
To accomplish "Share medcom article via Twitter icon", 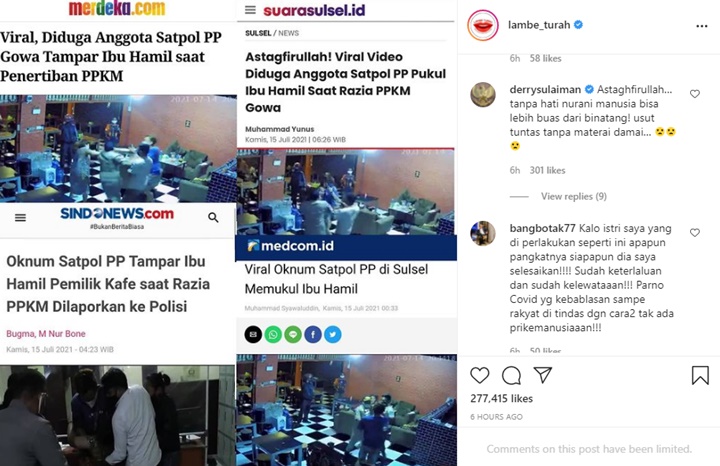I will tap(332, 335).
